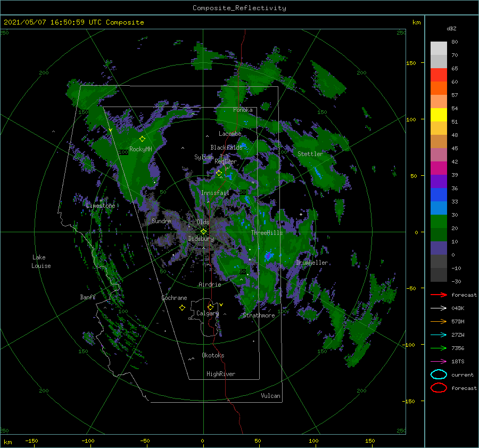This screenshot has width=479, height=448.
Task: Click the yellow diamond marker near Cochrane
Action: tap(182, 308)
